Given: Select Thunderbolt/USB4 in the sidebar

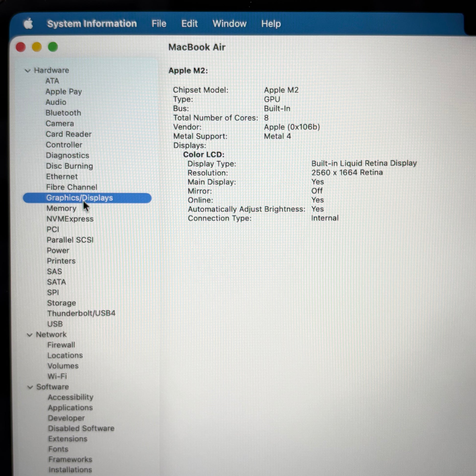Looking at the screenshot, I should point(81,313).
